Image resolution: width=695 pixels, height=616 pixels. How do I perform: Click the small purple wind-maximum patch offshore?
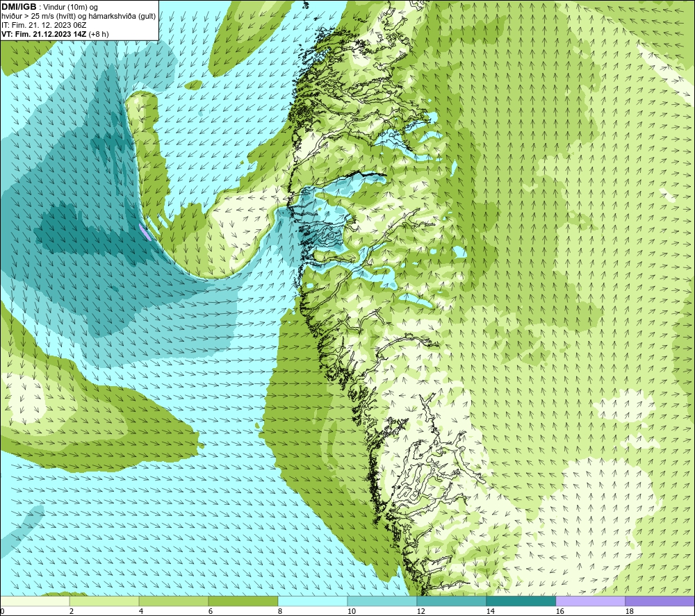[x=145, y=231]
